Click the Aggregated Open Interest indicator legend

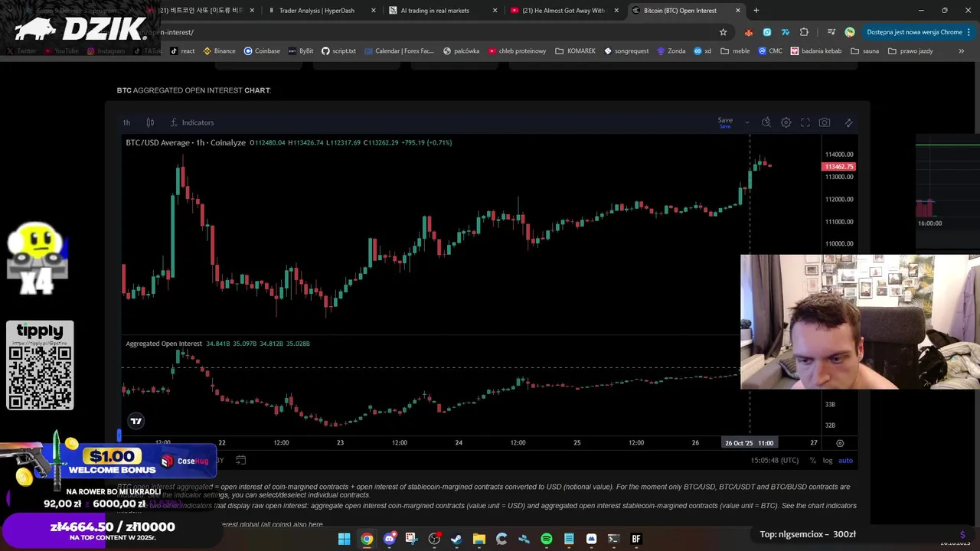[x=164, y=344]
